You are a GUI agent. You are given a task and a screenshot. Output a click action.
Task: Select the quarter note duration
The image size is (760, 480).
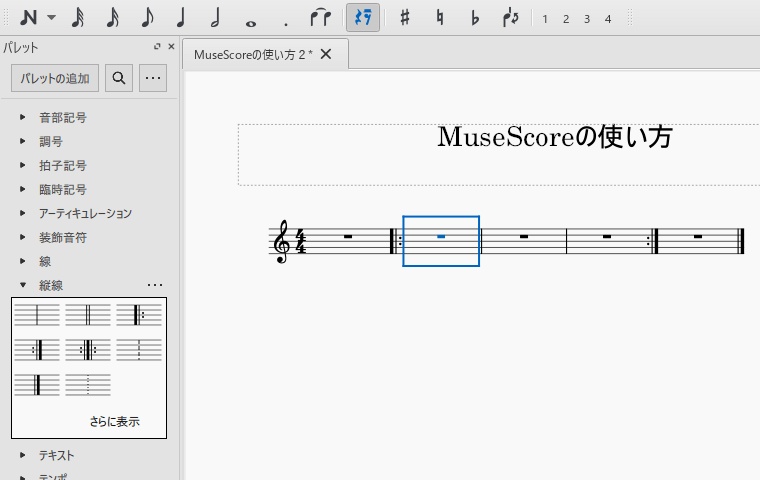click(181, 18)
